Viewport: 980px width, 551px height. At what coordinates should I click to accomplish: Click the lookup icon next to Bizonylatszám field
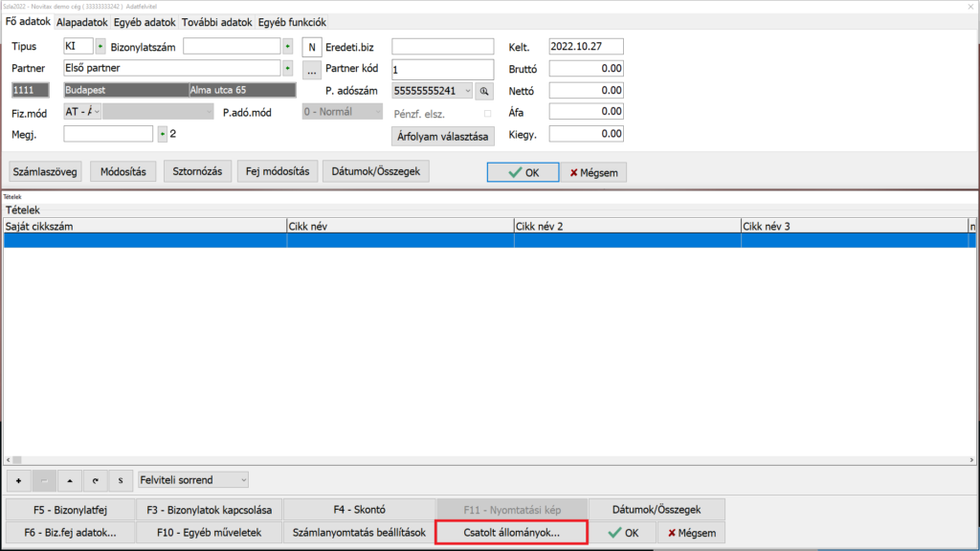[x=287, y=46]
